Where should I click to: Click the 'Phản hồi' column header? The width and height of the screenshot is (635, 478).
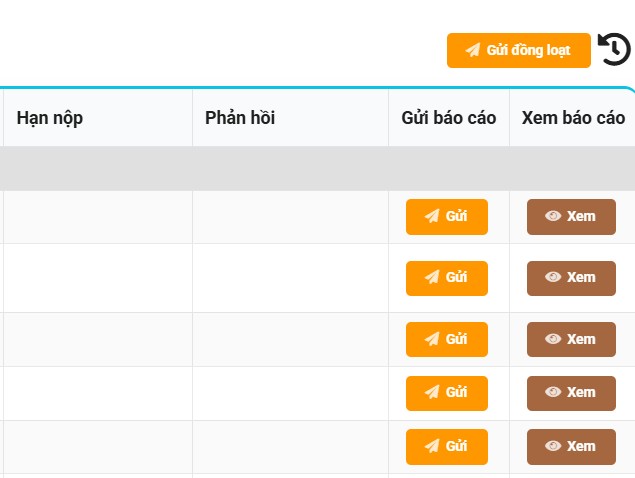click(x=240, y=118)
